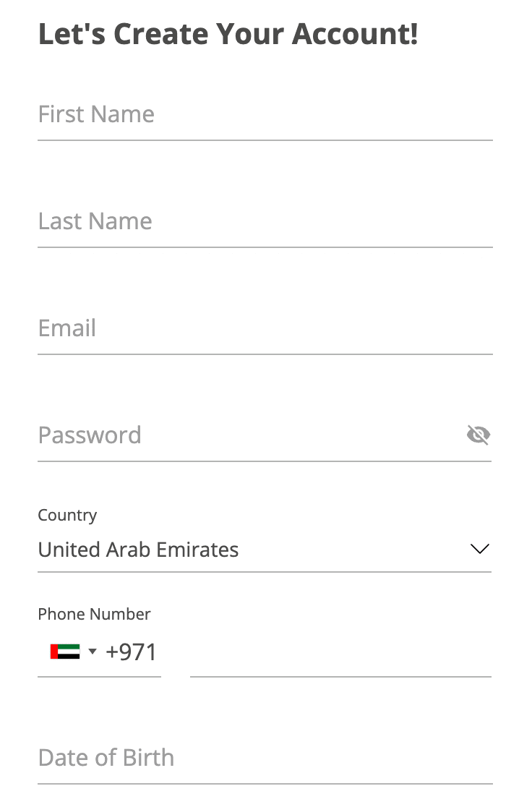Click the UAE flag icon
The height and width of the screenshot is (807, 532).
click(x=65, y=652)
